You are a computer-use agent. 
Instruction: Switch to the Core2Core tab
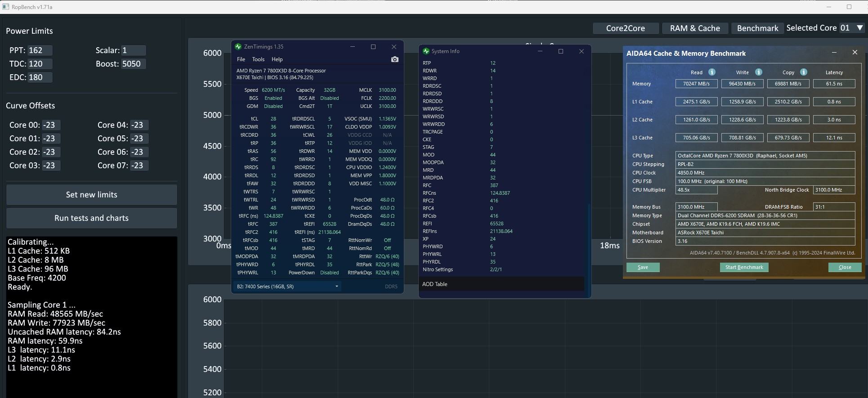coord(626,28)
